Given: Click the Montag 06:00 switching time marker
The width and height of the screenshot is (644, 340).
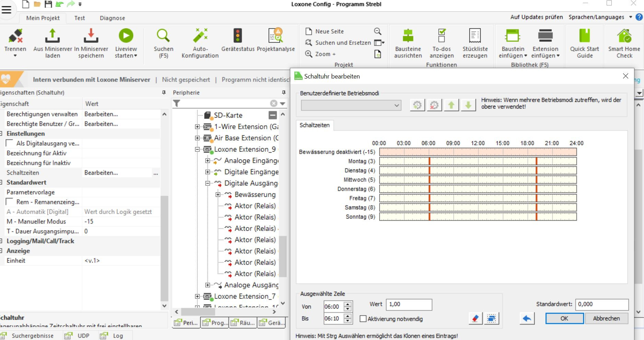Looking at the screenshot, I should click(x=429, y=161).
